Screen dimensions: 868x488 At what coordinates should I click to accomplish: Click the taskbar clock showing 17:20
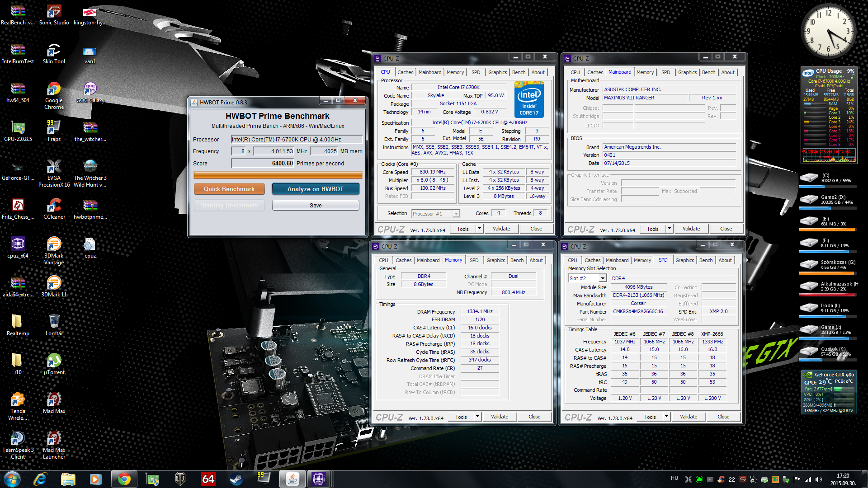[x=843, y=479]
